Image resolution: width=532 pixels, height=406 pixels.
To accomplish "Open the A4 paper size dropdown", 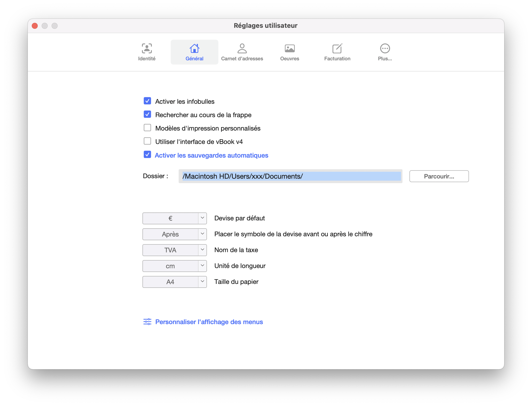I will pos(202,282).
